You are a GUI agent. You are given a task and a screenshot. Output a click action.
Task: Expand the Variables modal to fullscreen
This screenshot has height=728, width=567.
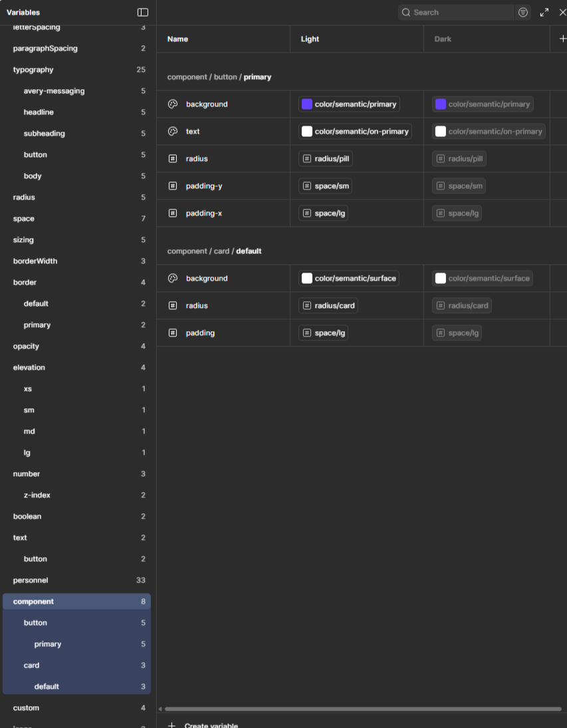click(544, 12)
